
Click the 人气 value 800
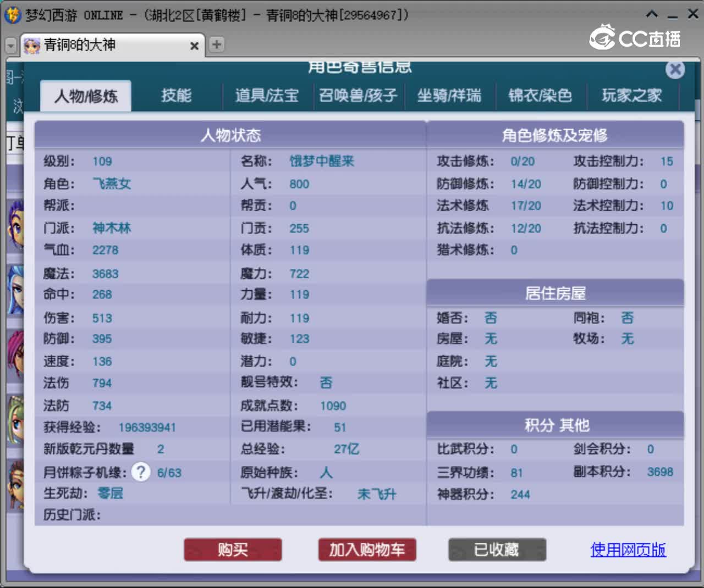click(299, 184)
